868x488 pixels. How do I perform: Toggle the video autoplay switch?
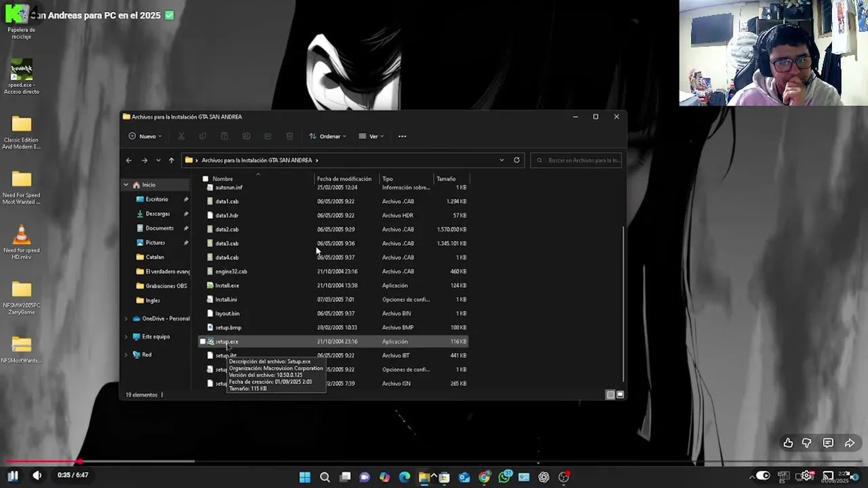pos(762,476)
